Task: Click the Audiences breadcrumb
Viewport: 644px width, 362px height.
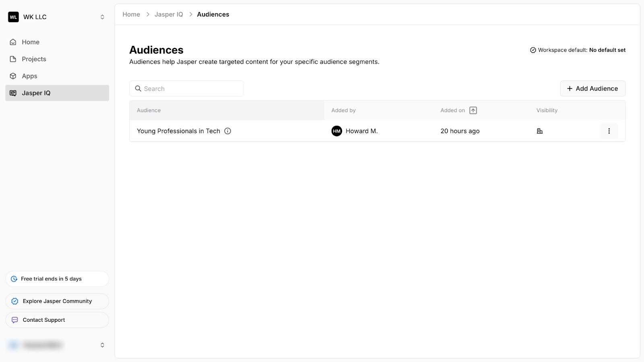Action: tap(213, 14)
